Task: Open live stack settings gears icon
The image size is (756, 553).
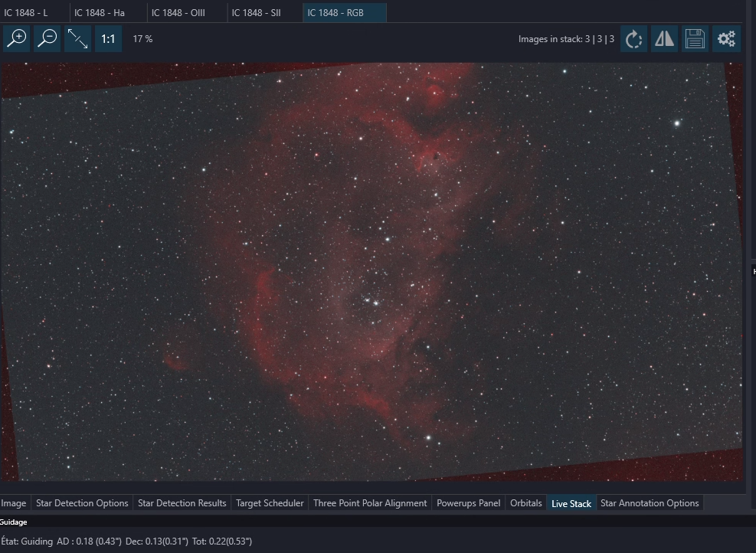Action: tap(726, 38)
